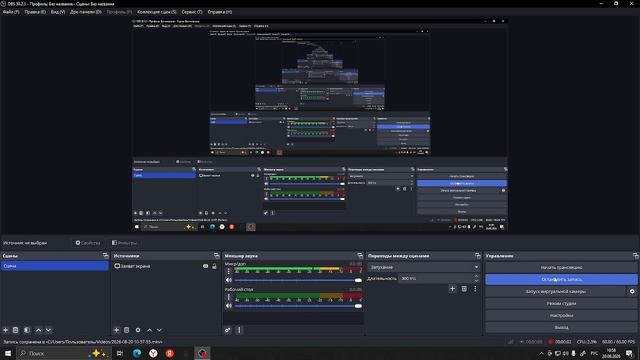The height and width of the screenshot is (360, 640).
Task: Click Остановить запись button
Action: pos(561,280)
